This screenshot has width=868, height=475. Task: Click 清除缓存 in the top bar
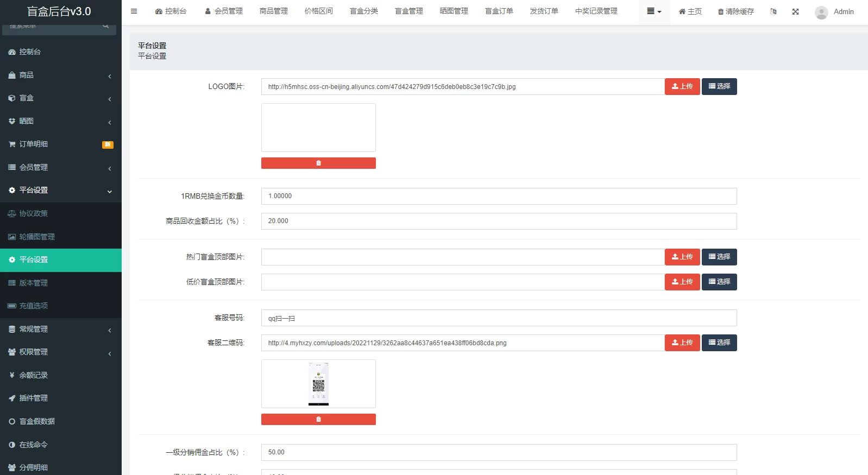(735, 11)
